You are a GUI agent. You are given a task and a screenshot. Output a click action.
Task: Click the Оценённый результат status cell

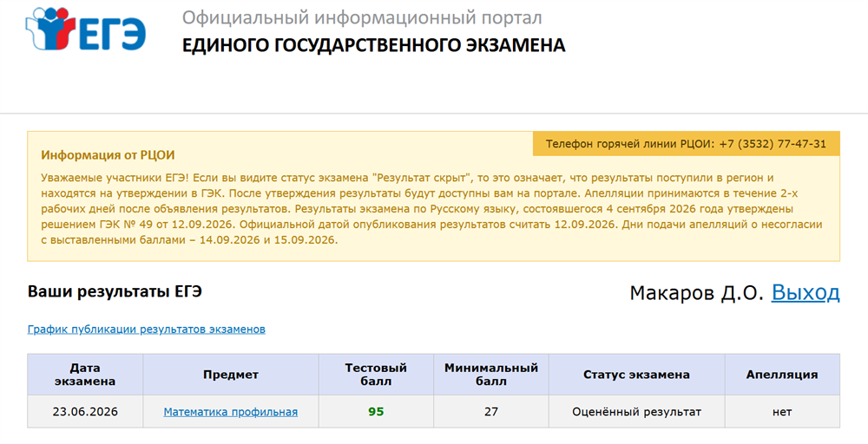(x=636, y=412)
